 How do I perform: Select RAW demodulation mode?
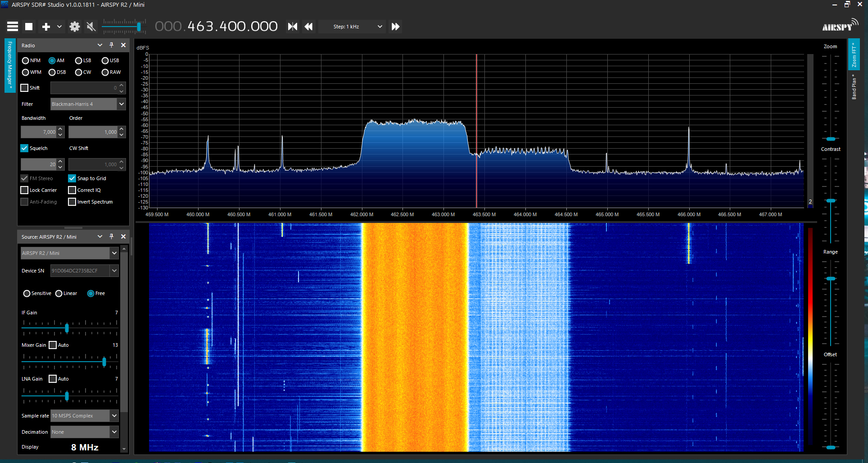pyautogui.click(x=111, y=72)
